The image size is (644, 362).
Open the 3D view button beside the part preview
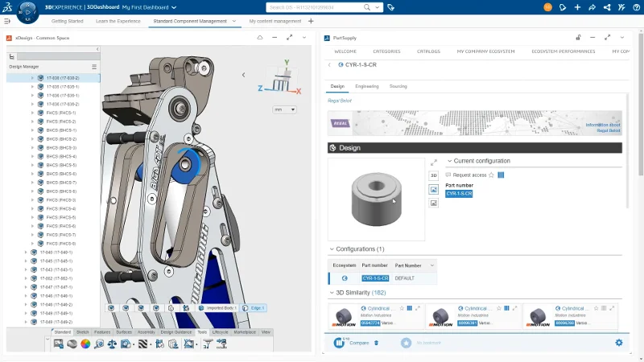(433, 175)
